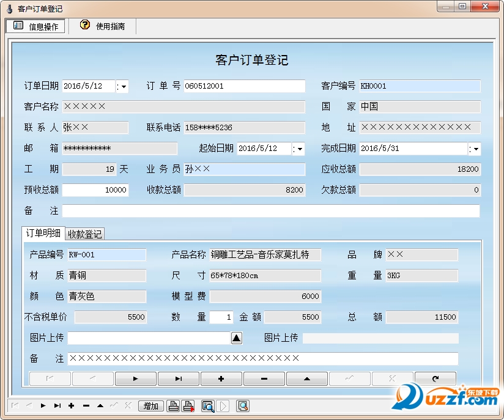
Task: Go to next record in bottom toolbar
Action: point(43,405)
